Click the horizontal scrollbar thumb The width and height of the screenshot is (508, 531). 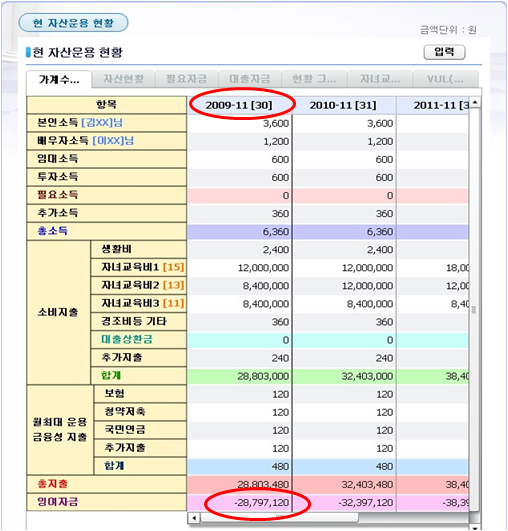[x=279, y=518]
